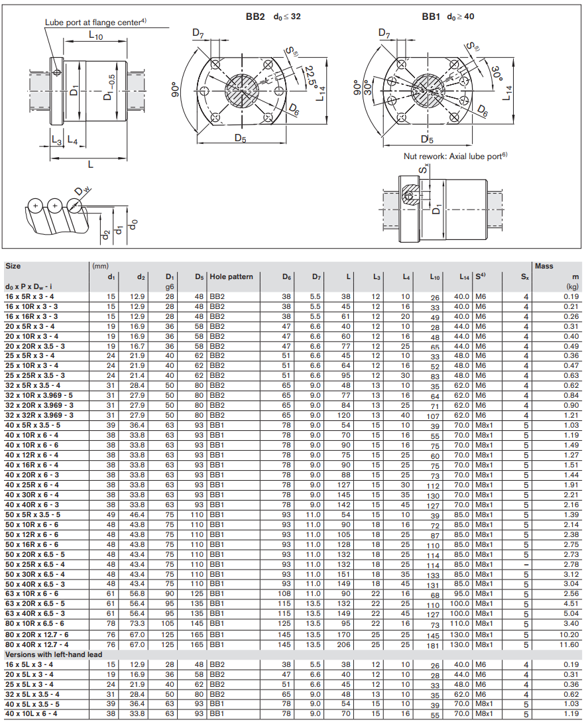
Task: Click size "63 x 10R x 6 - 6"
Action: [x=32, y=594]
